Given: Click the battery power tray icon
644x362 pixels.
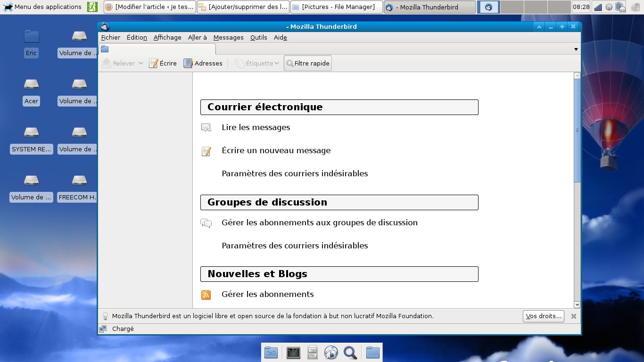Looking at the screenshot, I should 620,7.
